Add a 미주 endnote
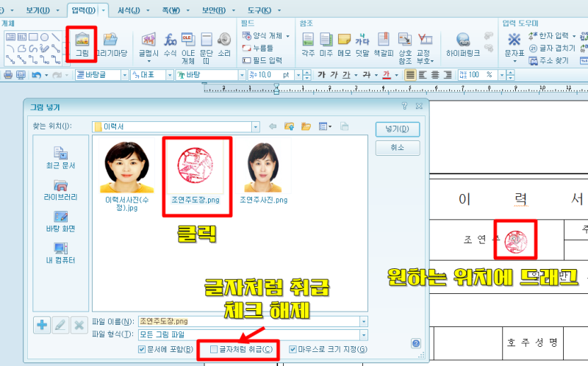 pyautogui.click(x=326, y=44)
